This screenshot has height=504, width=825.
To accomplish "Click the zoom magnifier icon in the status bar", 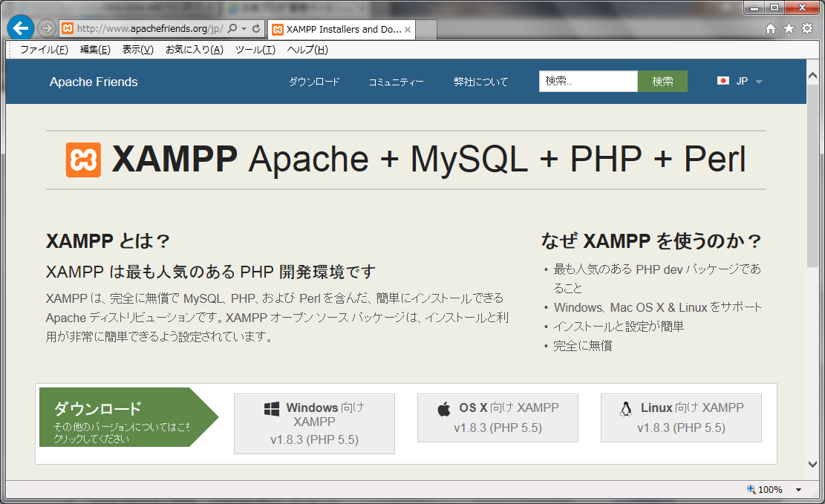I will pos(751,489).
